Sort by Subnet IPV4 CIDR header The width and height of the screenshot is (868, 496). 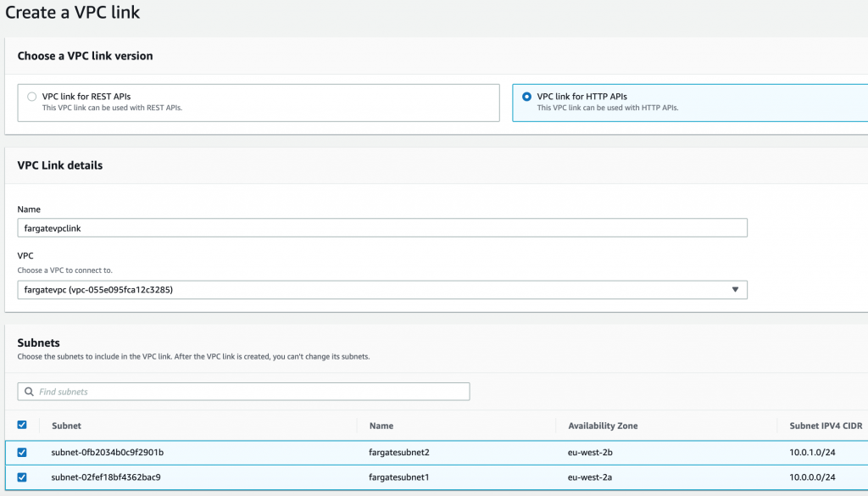coord(825,426)
